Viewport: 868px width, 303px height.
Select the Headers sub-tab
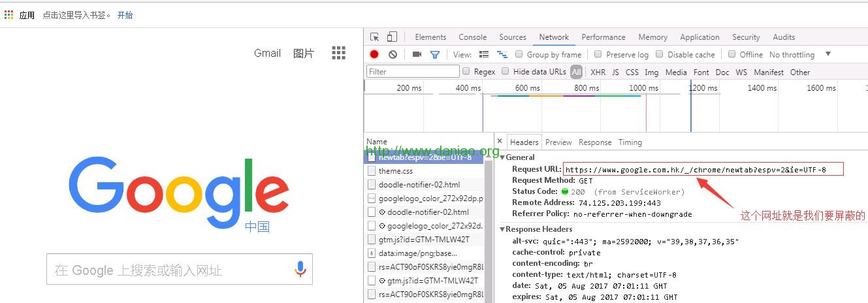coord(524,142)
